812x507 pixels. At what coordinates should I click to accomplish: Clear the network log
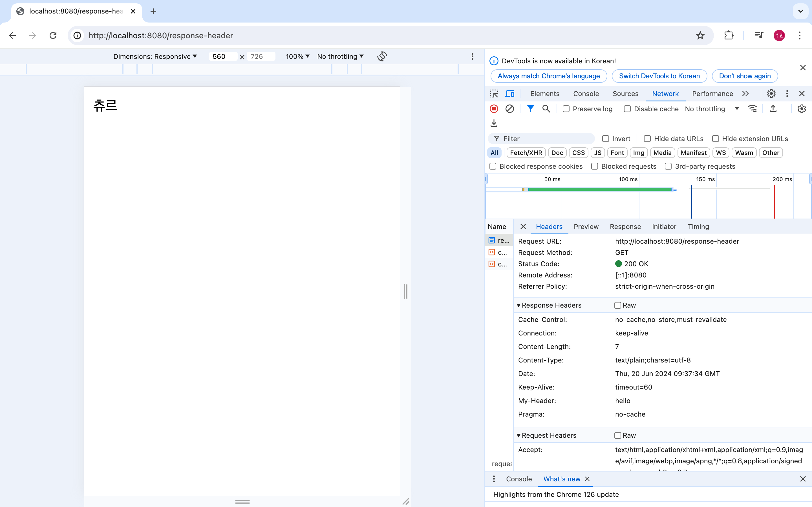pyautogui.click(x=509, y=109)
